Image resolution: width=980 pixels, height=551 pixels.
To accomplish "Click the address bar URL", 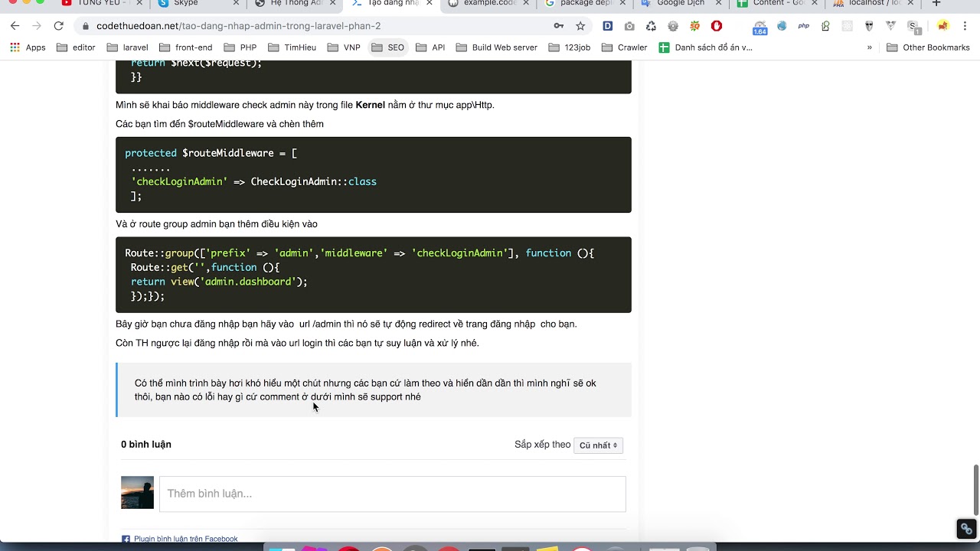I will (238, 26).
